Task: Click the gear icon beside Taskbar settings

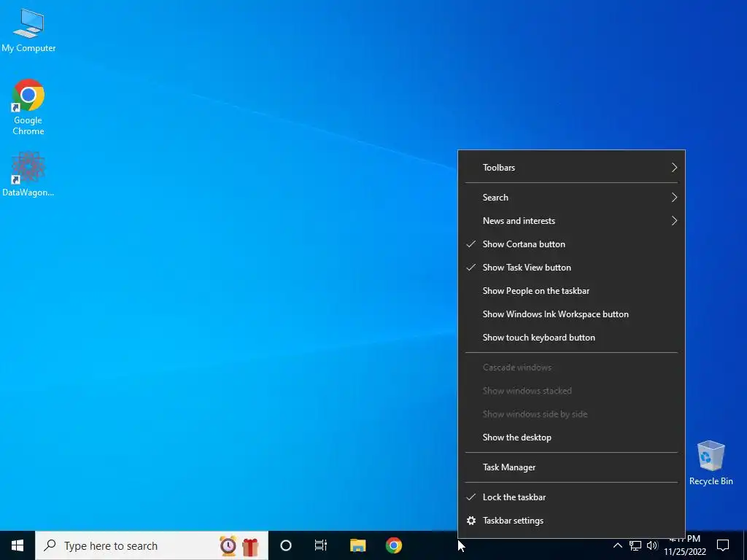Action: tap(471, 521)
